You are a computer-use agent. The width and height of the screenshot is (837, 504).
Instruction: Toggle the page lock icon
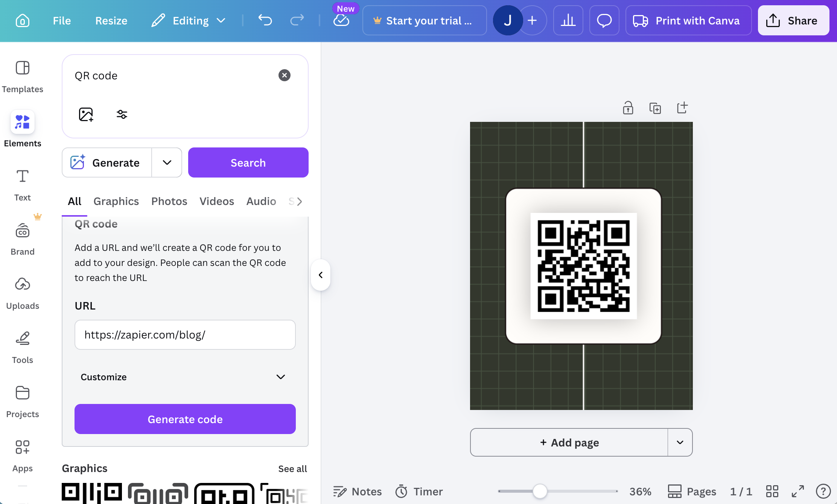(628, 108)
